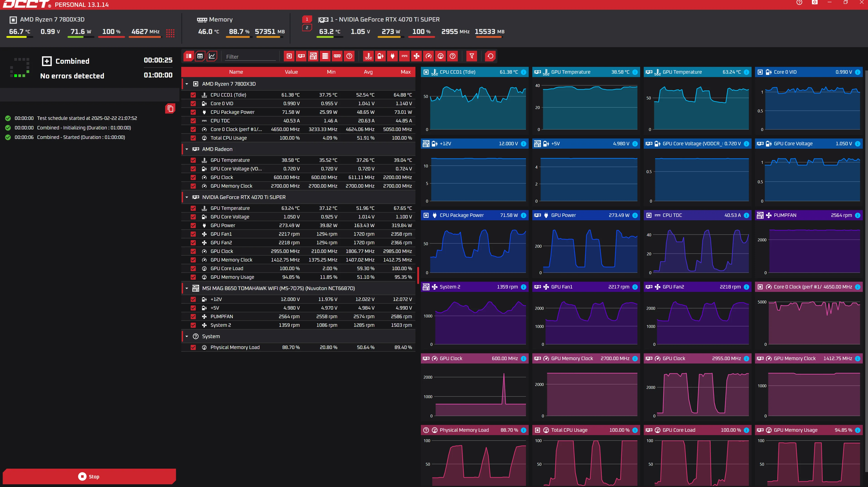The height and width of the screenshot is (487, 868).
Task: Switch to the table-only sensor view
Action: coord(200,56)
